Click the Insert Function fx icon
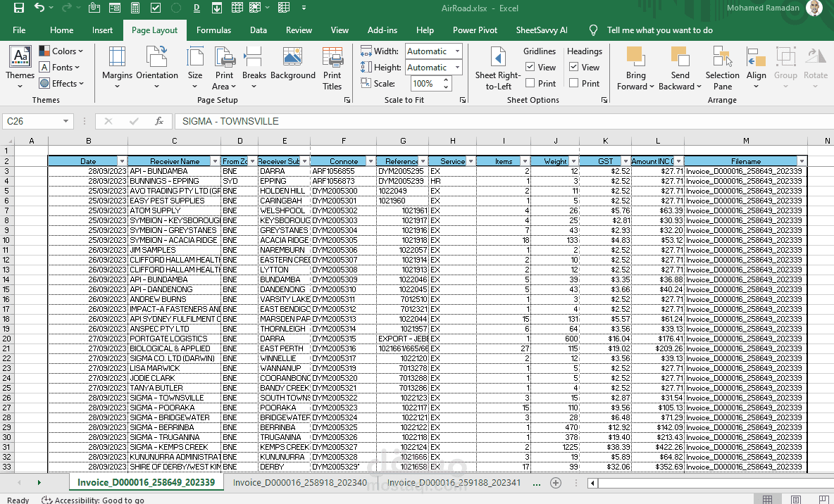 [158, 121]
